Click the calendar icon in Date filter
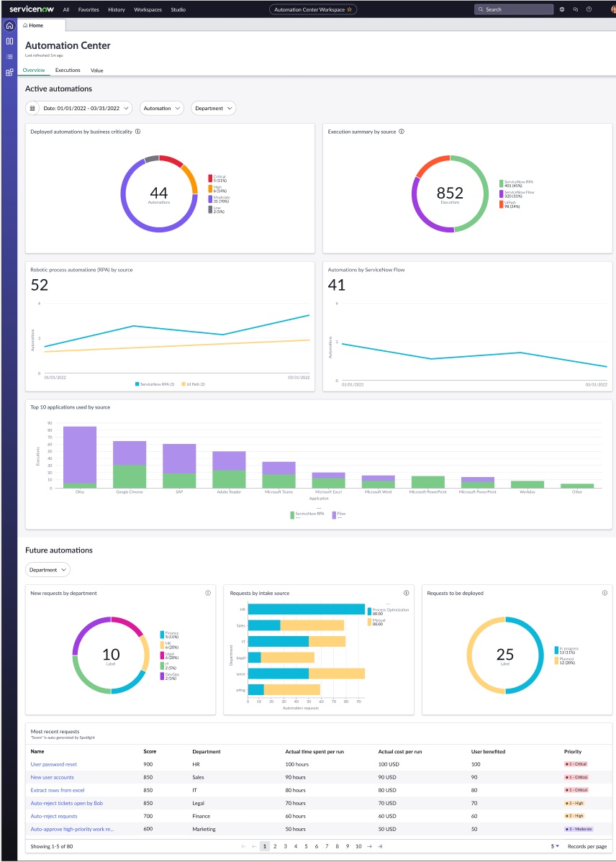The width and height of the screenshot is (616, 862). [x=33, y=109]
